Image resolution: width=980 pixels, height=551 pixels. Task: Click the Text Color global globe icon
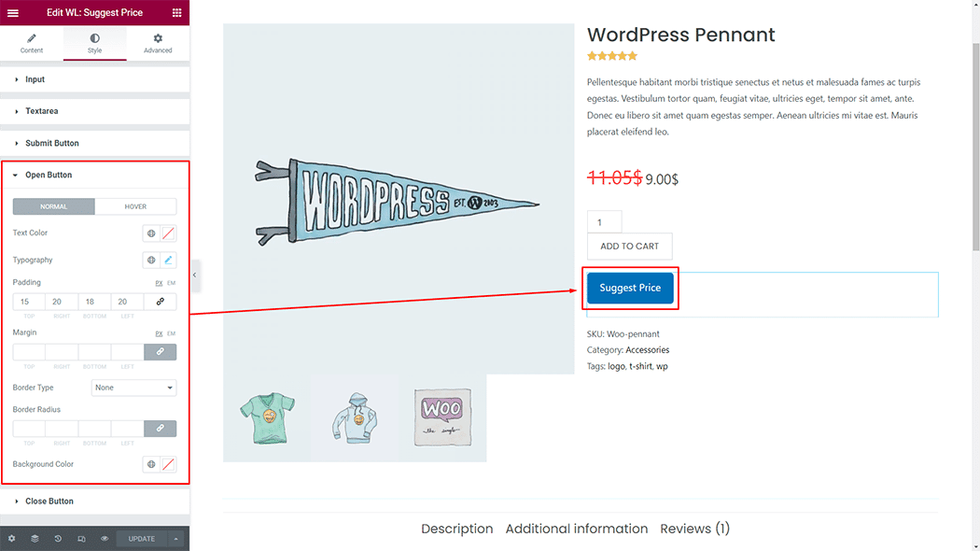[151, 233]
